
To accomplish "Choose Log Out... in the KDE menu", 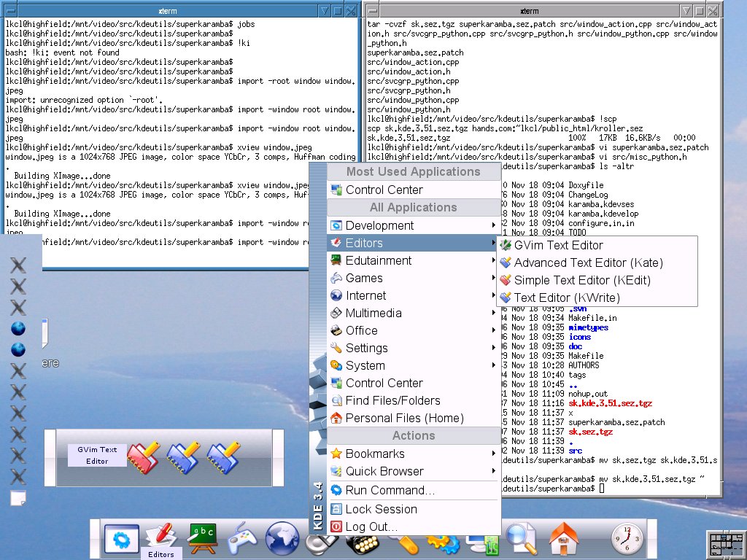I will coord(414,526).
